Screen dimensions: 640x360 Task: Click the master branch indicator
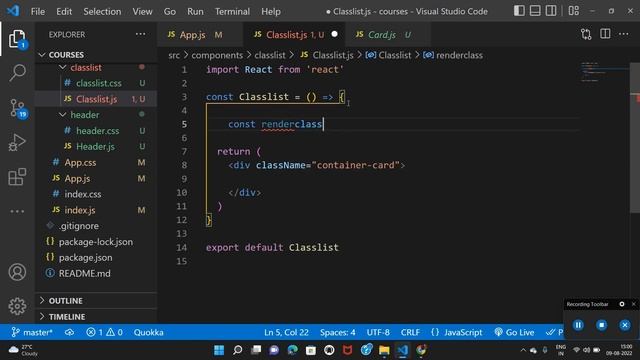pyautogui.click(x=32, y=332)
